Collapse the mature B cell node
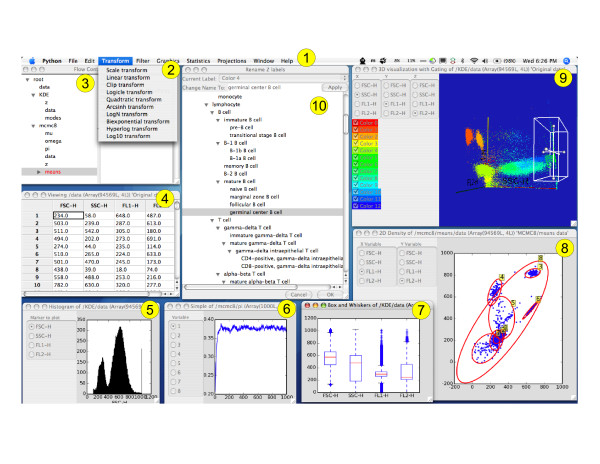The image size is (600, 464). click(x=218, y=182)
